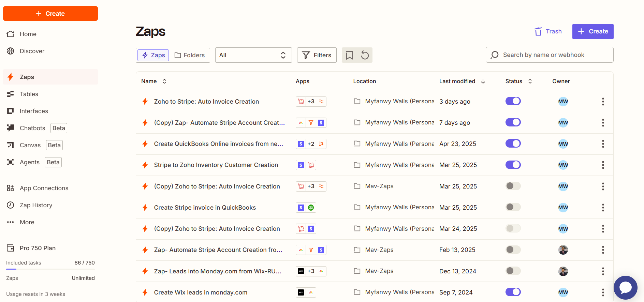Screen dimensions: 644x302
Task: Click monday.com app icon on Create Wix leads row
Action: click(x=311, y=292)
